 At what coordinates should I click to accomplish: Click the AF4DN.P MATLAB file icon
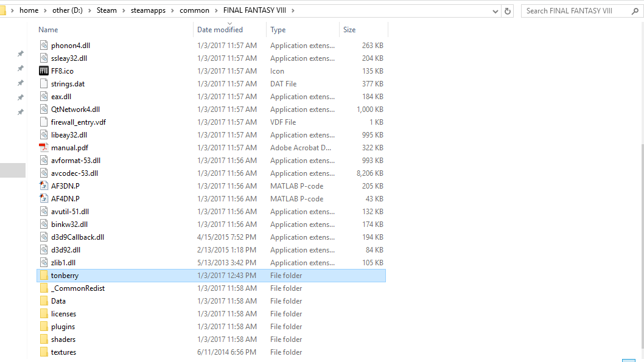coord(44,198)
